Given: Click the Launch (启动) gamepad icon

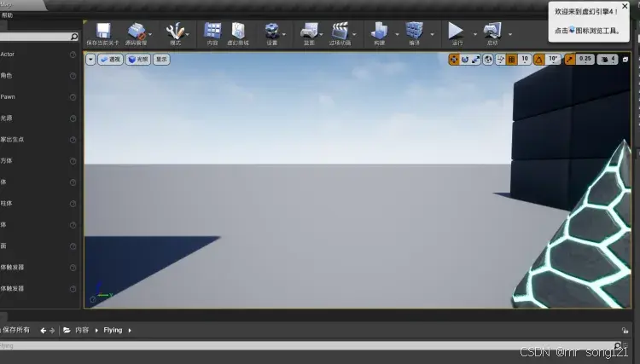Looking at the screenshot, I should coord(492,31).
